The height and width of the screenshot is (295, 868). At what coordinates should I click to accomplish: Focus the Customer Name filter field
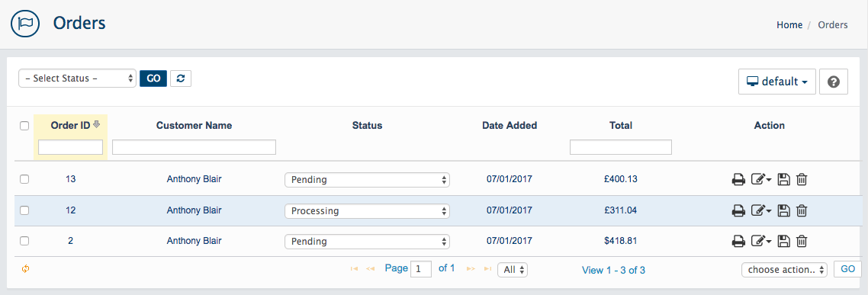coord(194,147)
